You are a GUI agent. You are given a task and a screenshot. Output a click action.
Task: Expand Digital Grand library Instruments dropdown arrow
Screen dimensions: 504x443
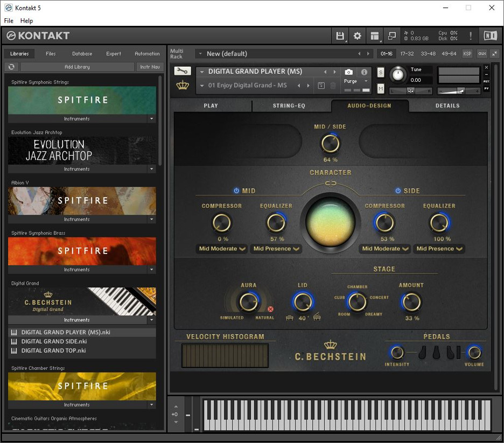point(152,320)
